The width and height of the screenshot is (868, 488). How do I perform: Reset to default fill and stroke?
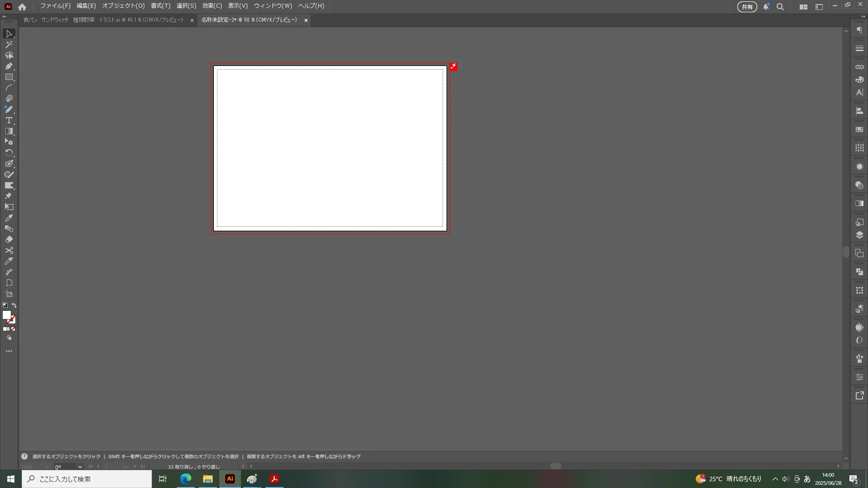5,305
